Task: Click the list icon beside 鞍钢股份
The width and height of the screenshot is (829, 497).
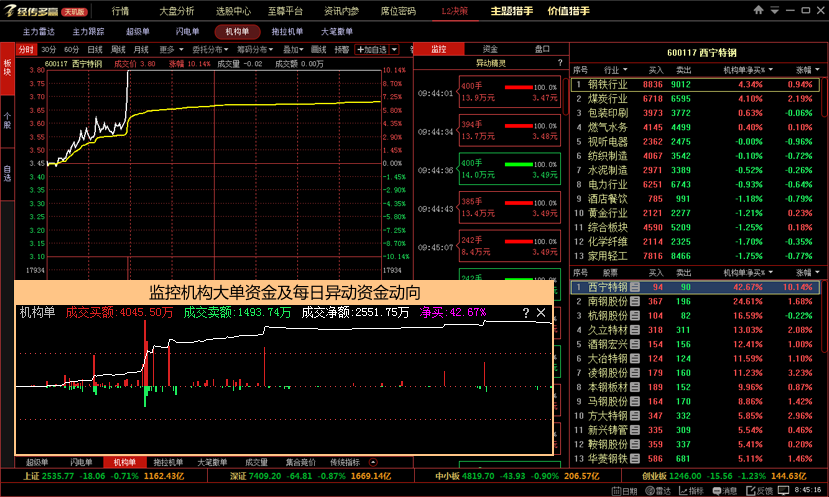Action: (635, 444)
